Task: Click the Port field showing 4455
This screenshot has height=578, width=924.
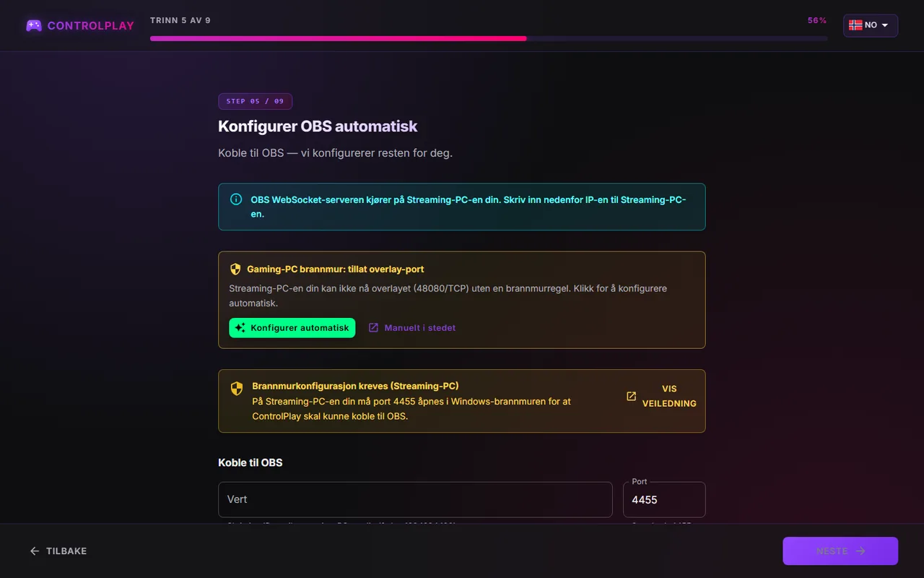Action: point(664,499)
